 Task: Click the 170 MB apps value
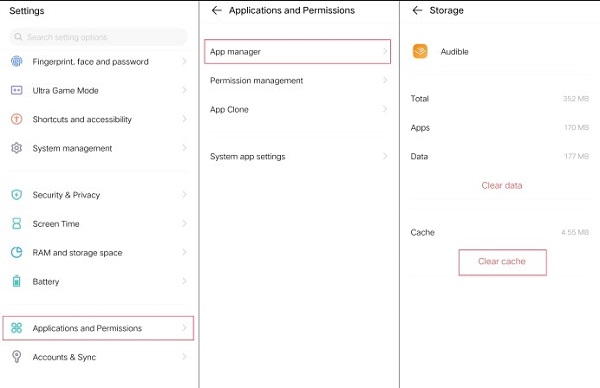pyautogui.click(x=577, y=127)
